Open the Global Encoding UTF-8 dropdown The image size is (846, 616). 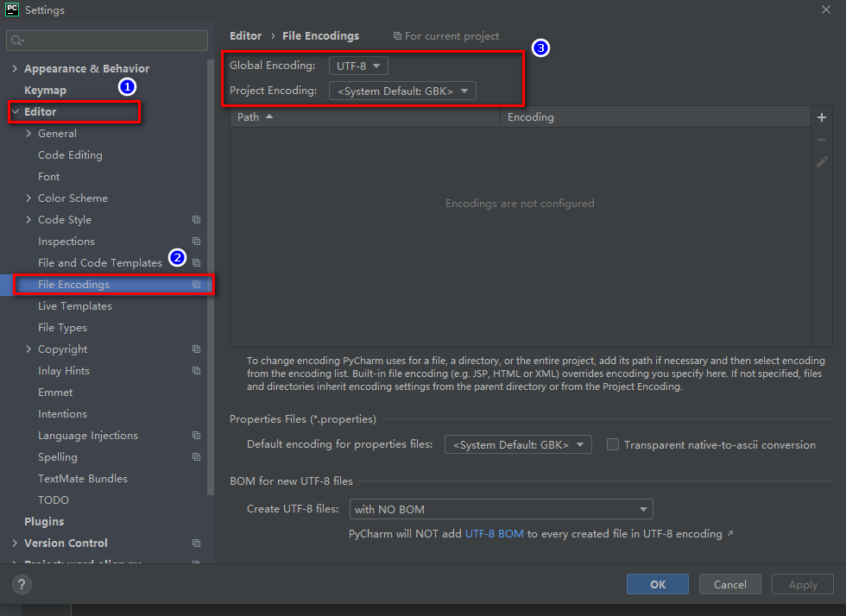tap(358, 66)
